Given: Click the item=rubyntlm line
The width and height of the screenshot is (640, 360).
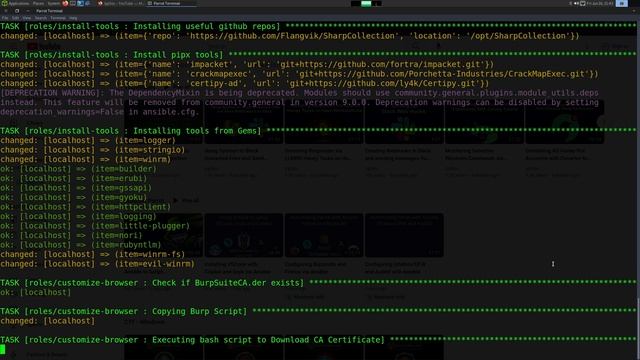Looking at the screenshot, I should point(81,244).
